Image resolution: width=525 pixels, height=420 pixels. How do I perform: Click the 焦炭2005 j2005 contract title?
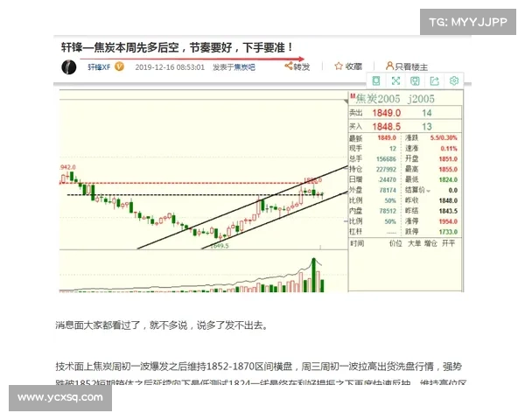coord(395,99)
